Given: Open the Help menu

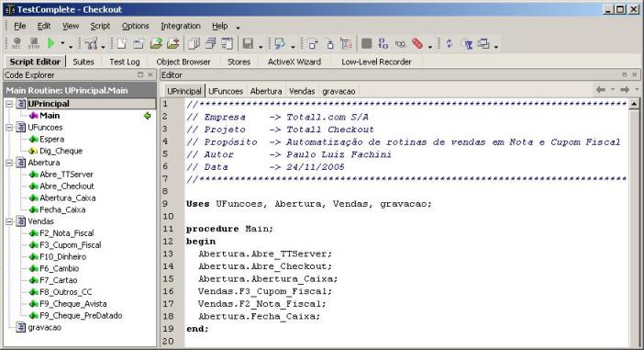Looking at the screenshot, I should tap(220, 26).
